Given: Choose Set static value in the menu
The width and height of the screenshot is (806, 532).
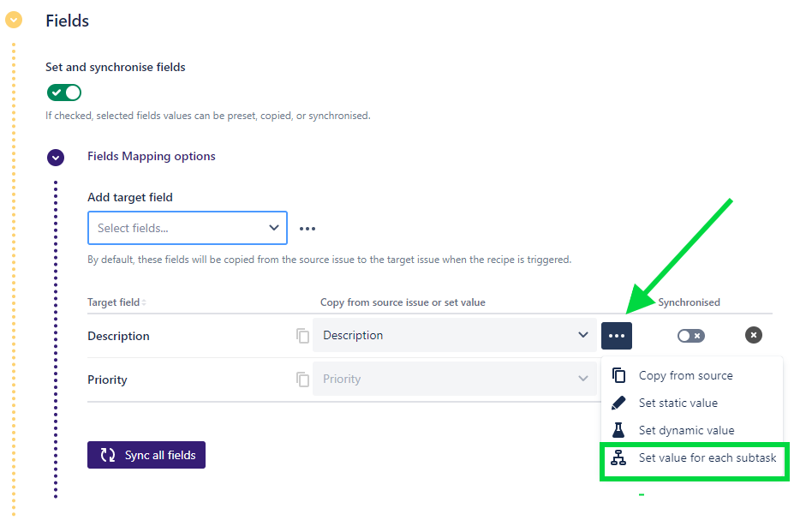Looking at the screenshot, I should click(x=678, y=403).
